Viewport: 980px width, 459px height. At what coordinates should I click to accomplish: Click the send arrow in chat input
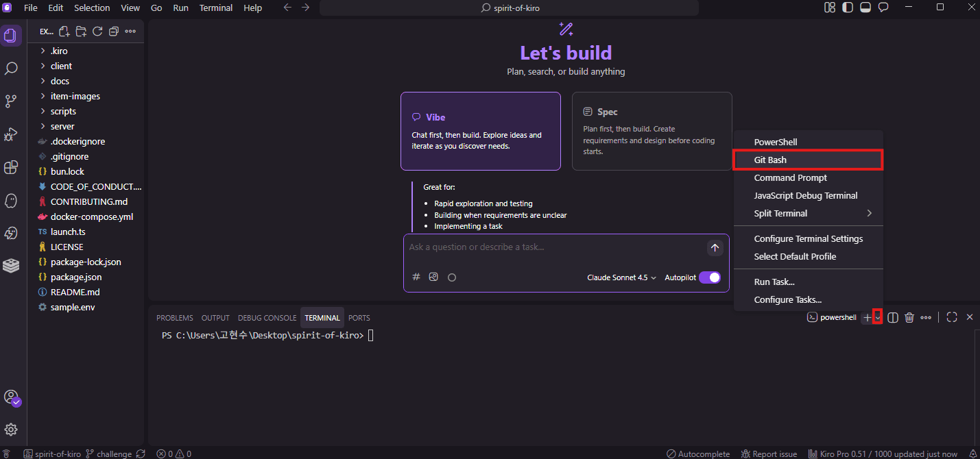pos(715,247)
